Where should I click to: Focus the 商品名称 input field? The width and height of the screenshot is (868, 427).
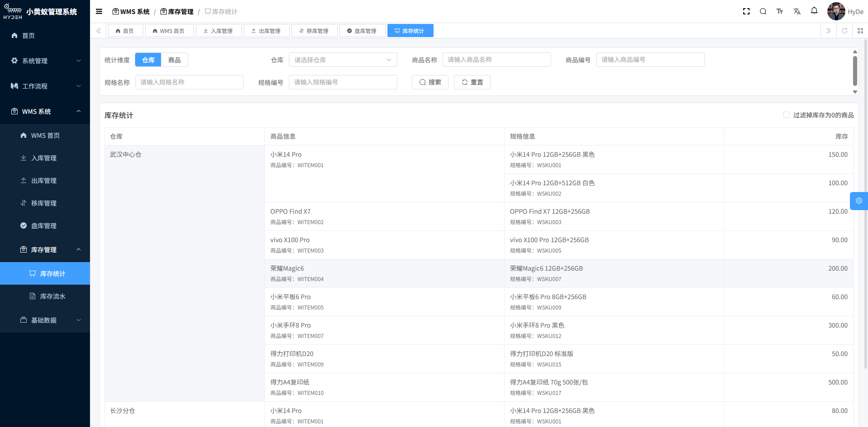[496, 60]
